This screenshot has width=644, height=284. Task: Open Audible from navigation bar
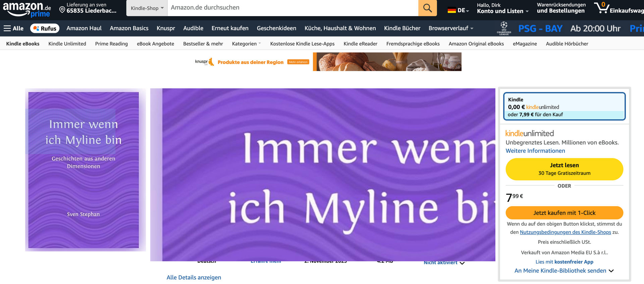pos(193,29)
